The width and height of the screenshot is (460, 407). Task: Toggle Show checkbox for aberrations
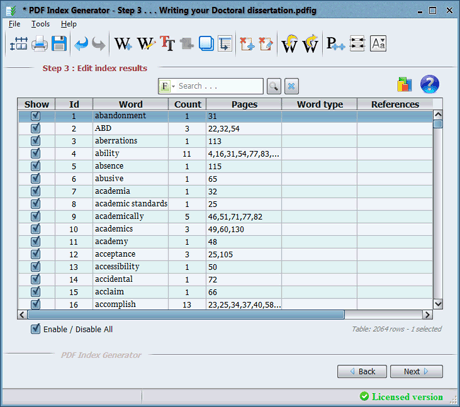pyautogui.click(x=36, y=141)
